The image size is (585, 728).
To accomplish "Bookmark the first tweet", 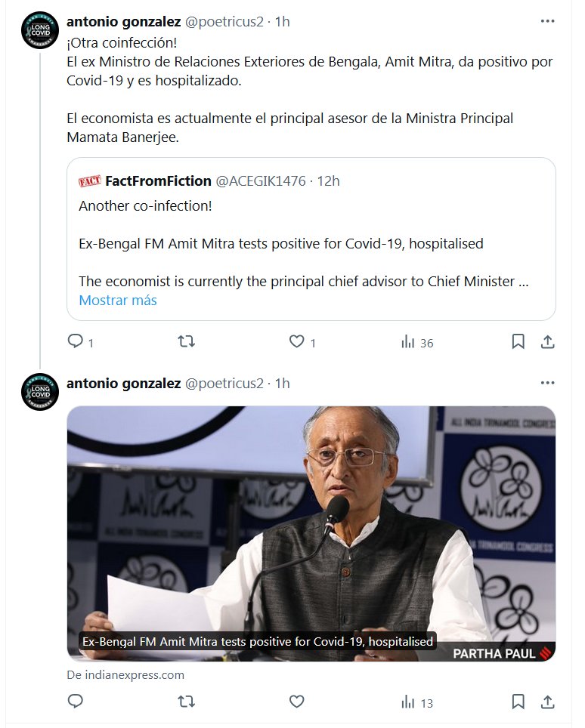I will pyautogui.click(x=518, y=342).
